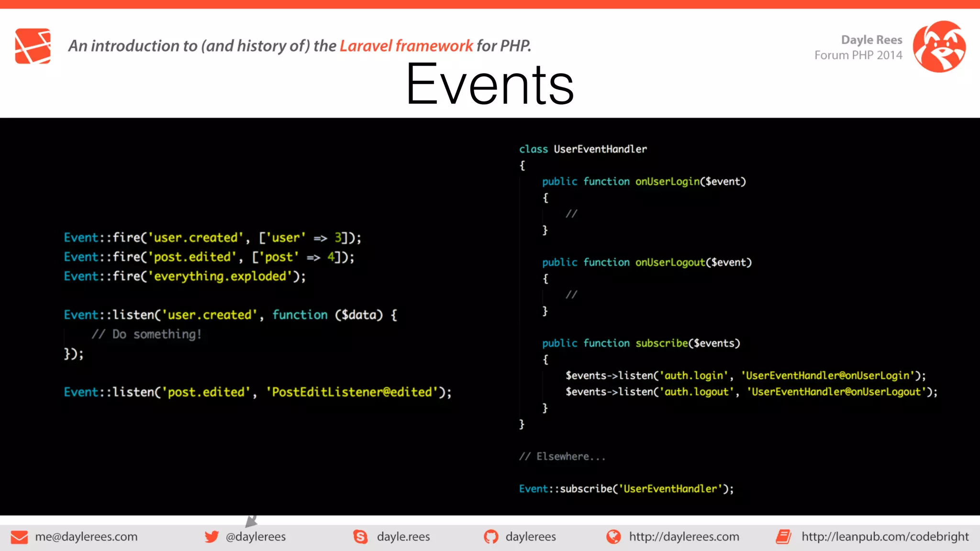This screenshot has height=551, width=980.
Task: Click the Firefox globe icon
Action: point(613,537)
